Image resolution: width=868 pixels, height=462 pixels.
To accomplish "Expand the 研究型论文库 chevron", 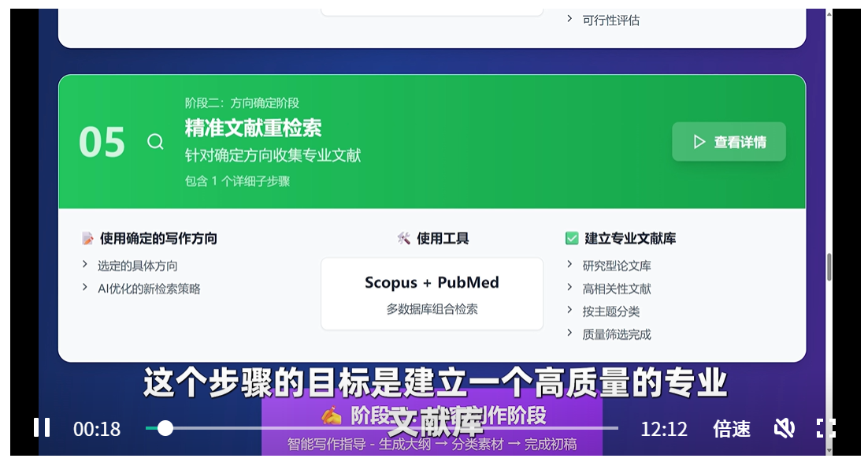I will [569, 264].
